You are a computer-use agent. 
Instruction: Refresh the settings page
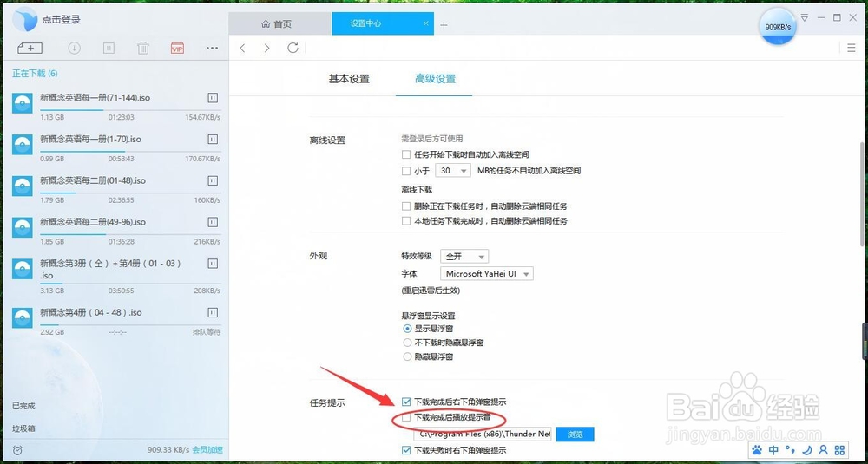[293, 48]
